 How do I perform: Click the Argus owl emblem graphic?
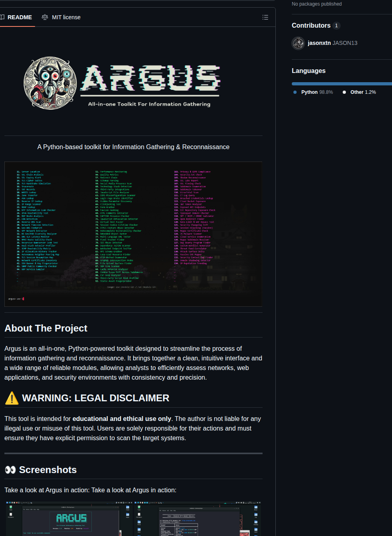point(50,83)
